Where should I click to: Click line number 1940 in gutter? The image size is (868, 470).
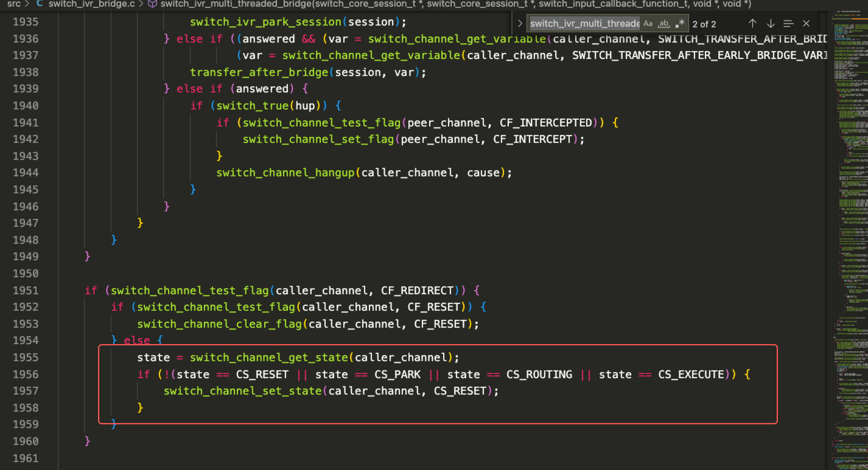point(26,106)
